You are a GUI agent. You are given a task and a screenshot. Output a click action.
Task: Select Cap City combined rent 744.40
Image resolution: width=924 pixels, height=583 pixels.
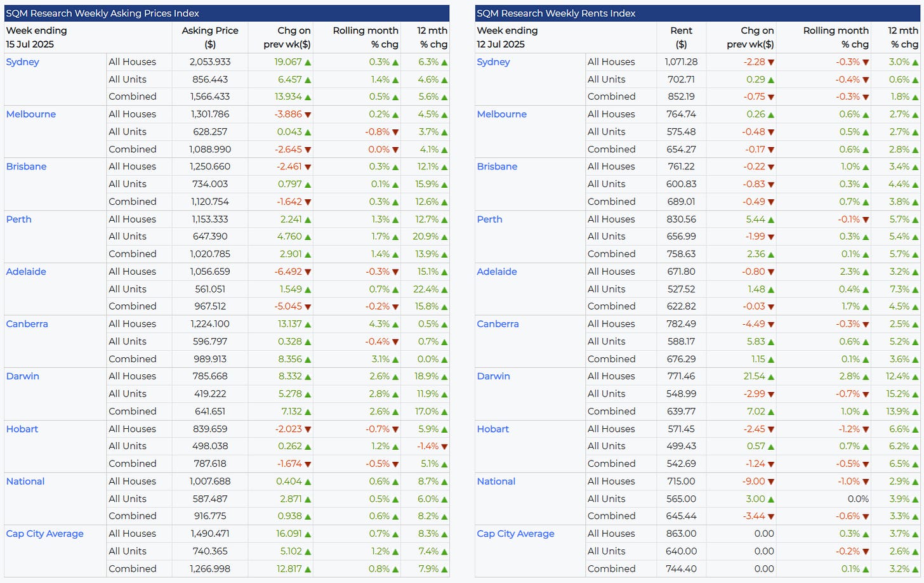tap(681, 568)
